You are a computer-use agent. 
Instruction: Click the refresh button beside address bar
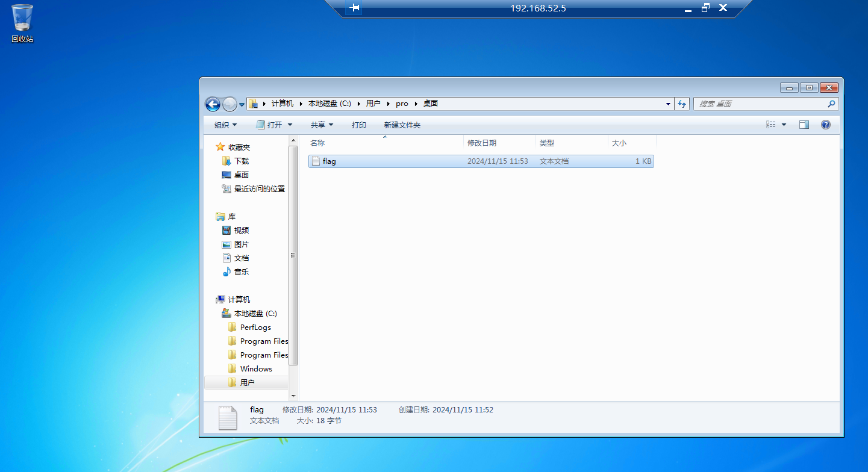[681, 104]
